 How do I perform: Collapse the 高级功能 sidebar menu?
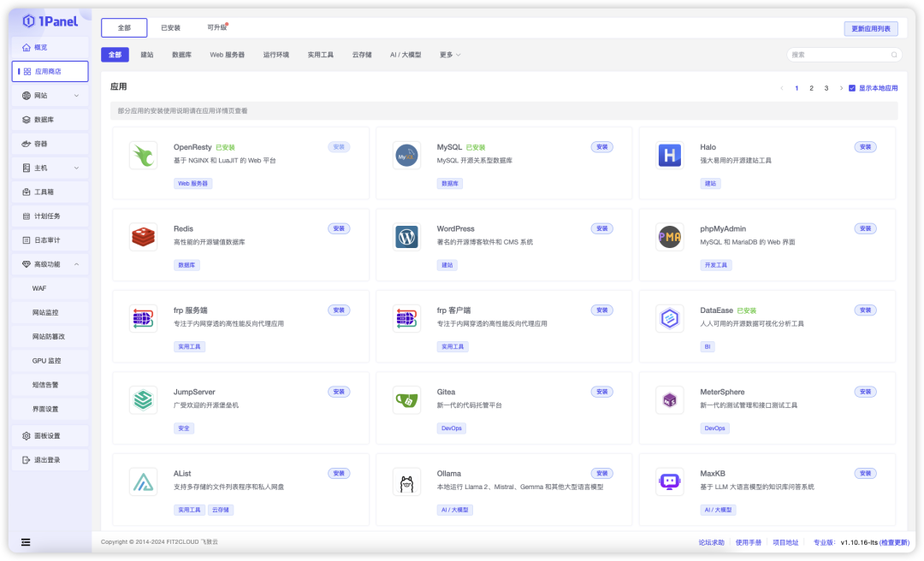point(50,264)
